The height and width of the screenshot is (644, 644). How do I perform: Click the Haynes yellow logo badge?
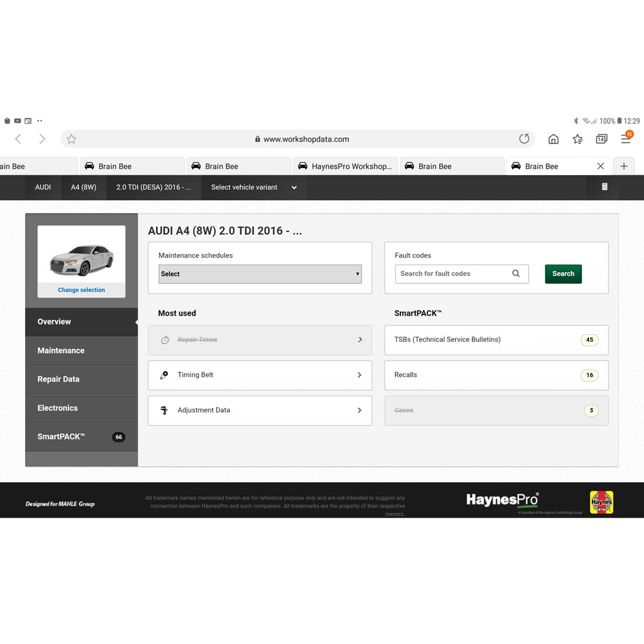pos(601,502)
